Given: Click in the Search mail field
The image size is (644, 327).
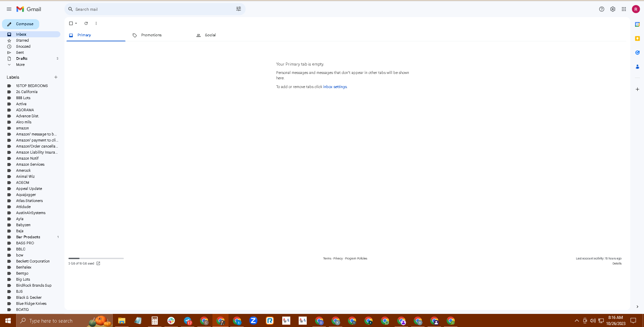Looking at the screenshot, I should 154,9.
